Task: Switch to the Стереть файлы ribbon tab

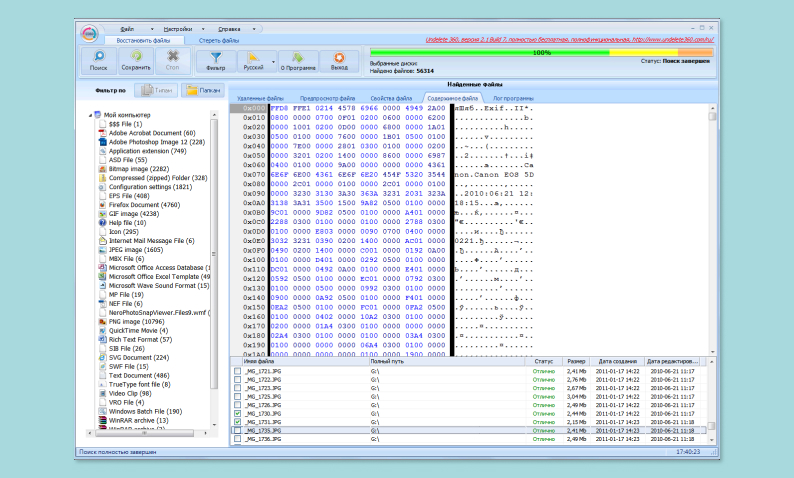Action: 219,41
